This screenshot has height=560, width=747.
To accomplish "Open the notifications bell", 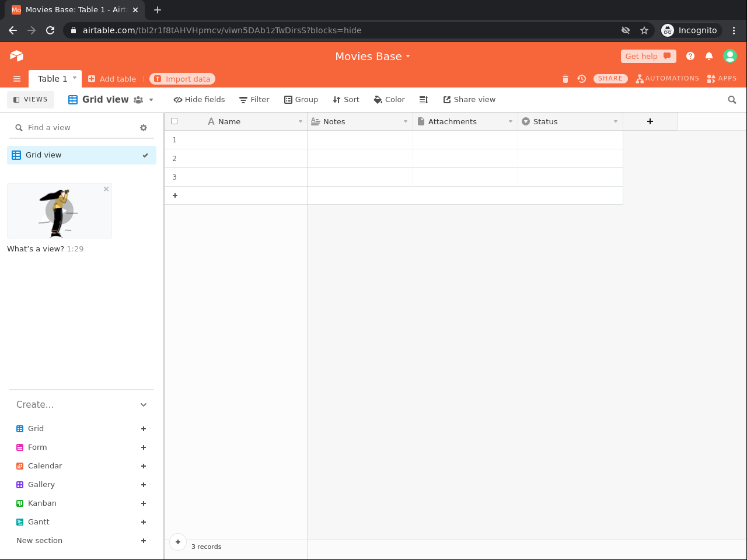I will click(709, 56).
